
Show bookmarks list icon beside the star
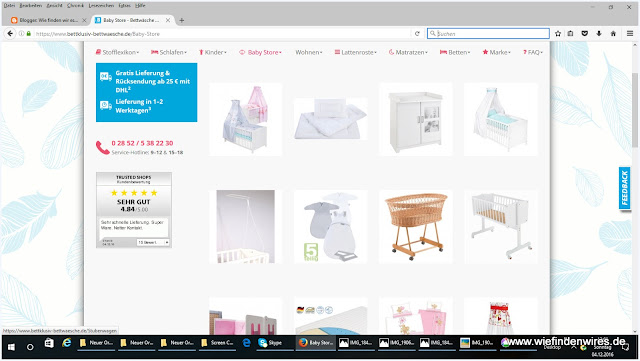(x=570, y=33)
